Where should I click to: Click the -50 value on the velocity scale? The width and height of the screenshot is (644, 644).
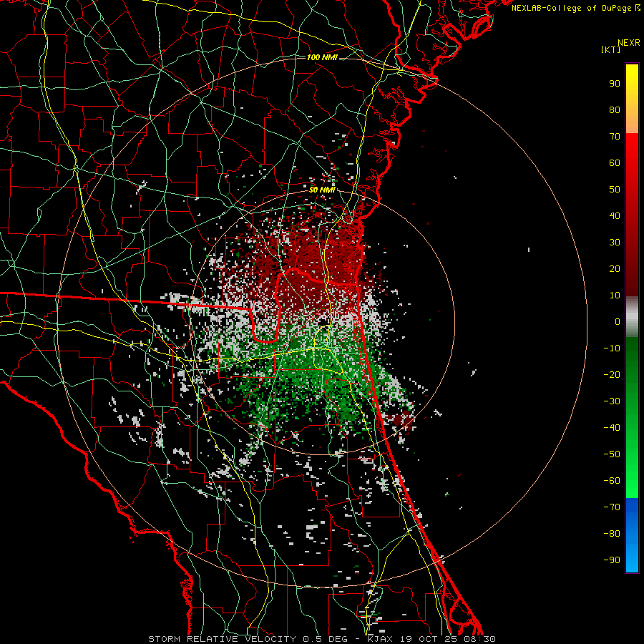pyautogui.click(x=612, y=454)
